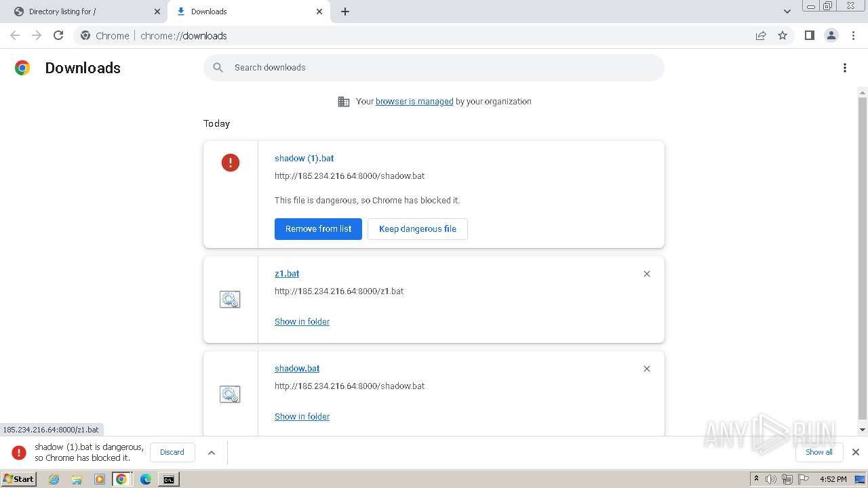Click the browser back arrow
The height and width of the screenshot is (488, 868).
(15, 35)
